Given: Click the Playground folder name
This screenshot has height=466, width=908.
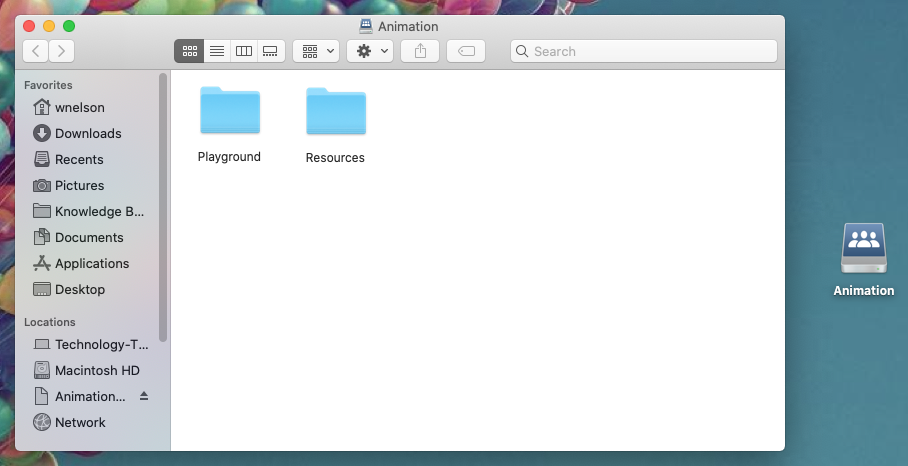Looking at the screenshot, I should point(229,157).
